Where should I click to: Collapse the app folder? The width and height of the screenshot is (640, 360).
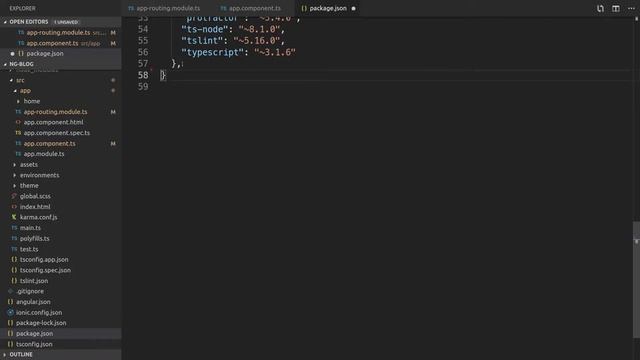15,91
